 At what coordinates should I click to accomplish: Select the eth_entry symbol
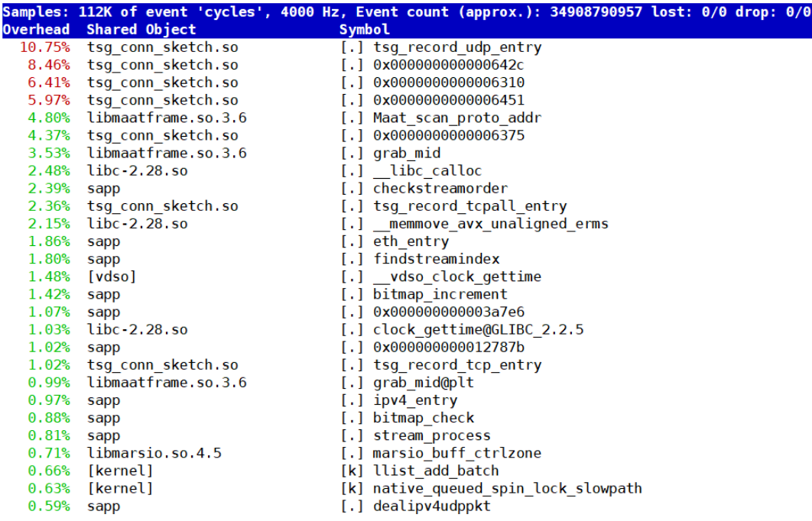point(411,241)
